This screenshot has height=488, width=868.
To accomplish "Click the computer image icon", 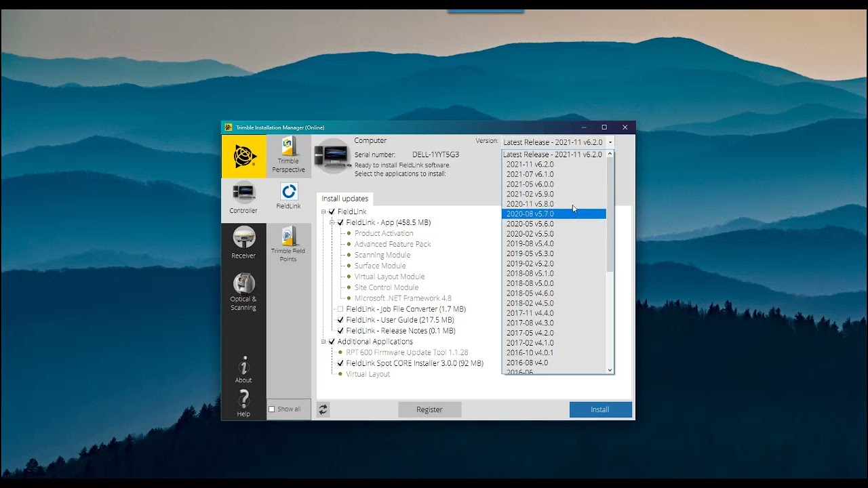I will click(x=332, y=157).
